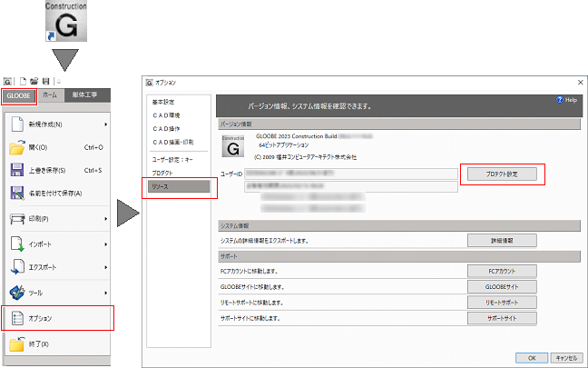Open オプション from the GLOOBE menu
Screen dimensions: 588x368
click(58, 318)
